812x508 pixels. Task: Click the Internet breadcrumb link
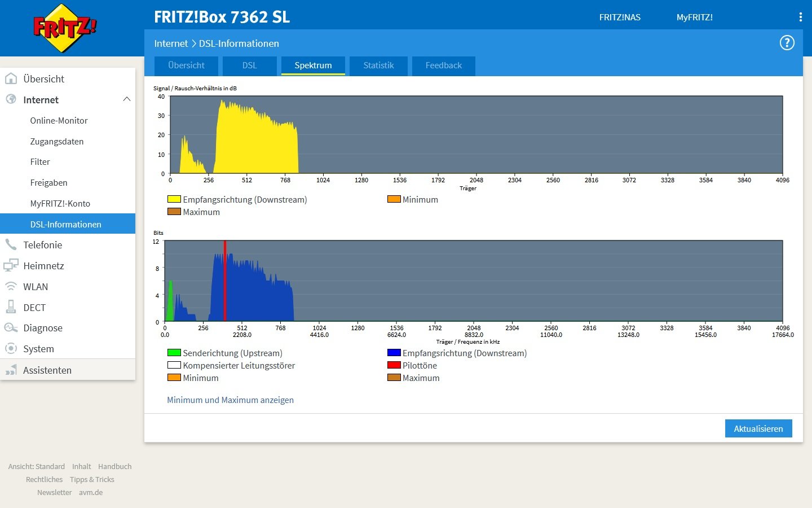tap(171, 43)
